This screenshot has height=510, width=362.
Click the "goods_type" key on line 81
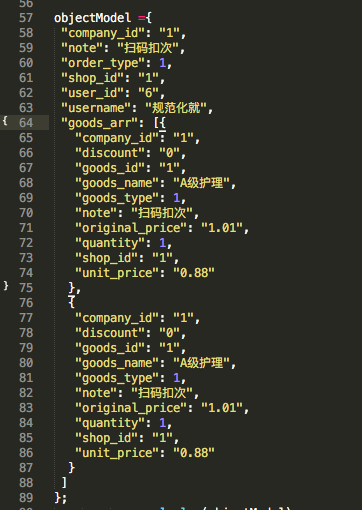point(117,378)
